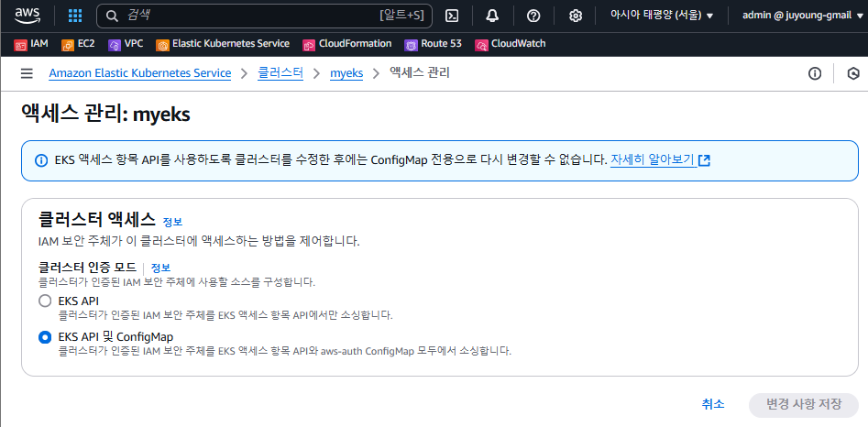Click the search magnifier icon

[112, 16]
